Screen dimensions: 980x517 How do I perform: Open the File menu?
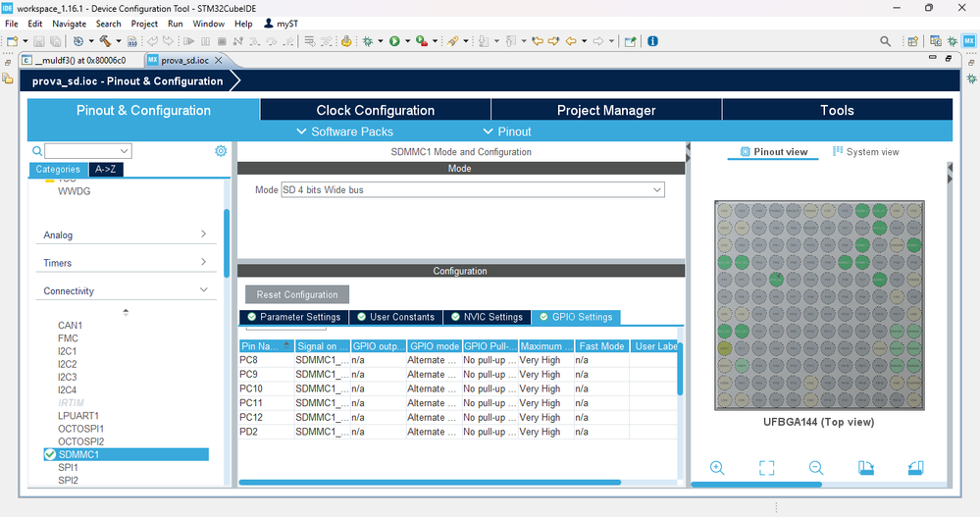(11, 24)
